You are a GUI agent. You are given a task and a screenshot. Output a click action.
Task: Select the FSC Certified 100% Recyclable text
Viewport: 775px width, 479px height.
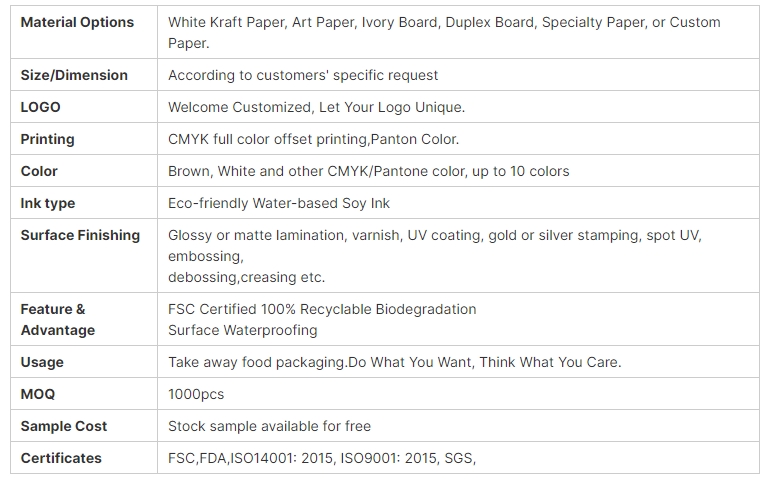pos(322,309)
